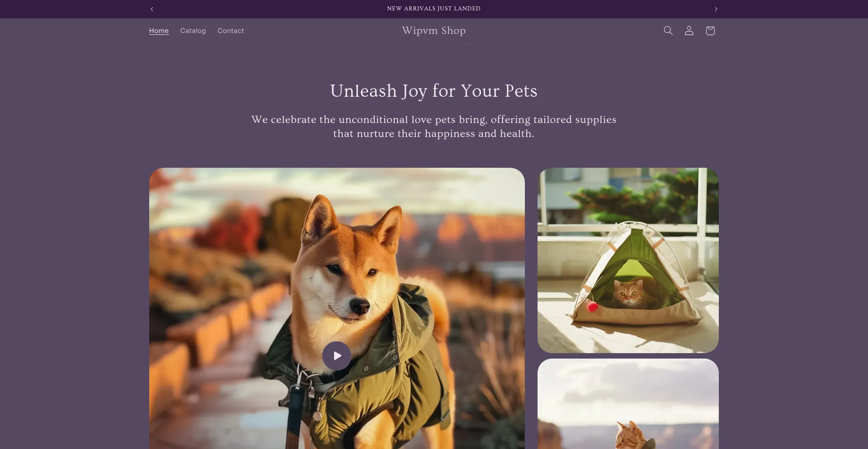
Task: Open the bottom-right cat canyon image
Action: [x=628, y=404]
